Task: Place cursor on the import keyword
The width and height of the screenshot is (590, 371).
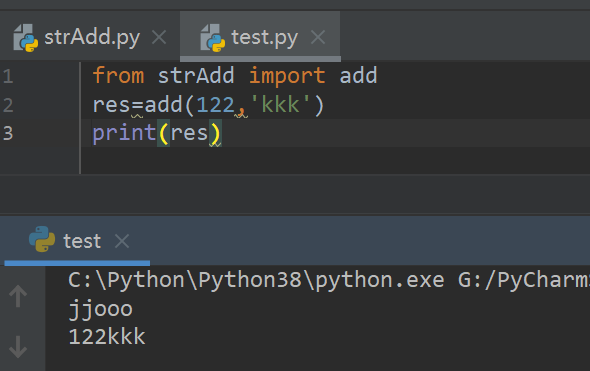Action: pyautogui.click(x=287, y=76)
